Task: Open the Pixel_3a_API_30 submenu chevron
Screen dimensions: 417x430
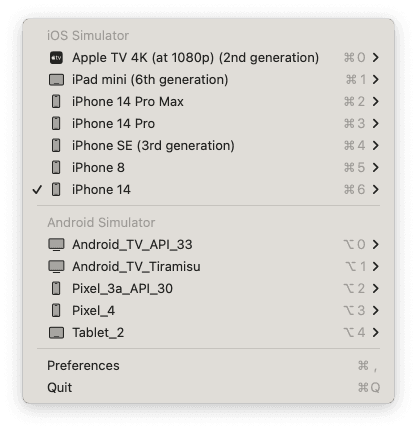Action: [376, 289]
